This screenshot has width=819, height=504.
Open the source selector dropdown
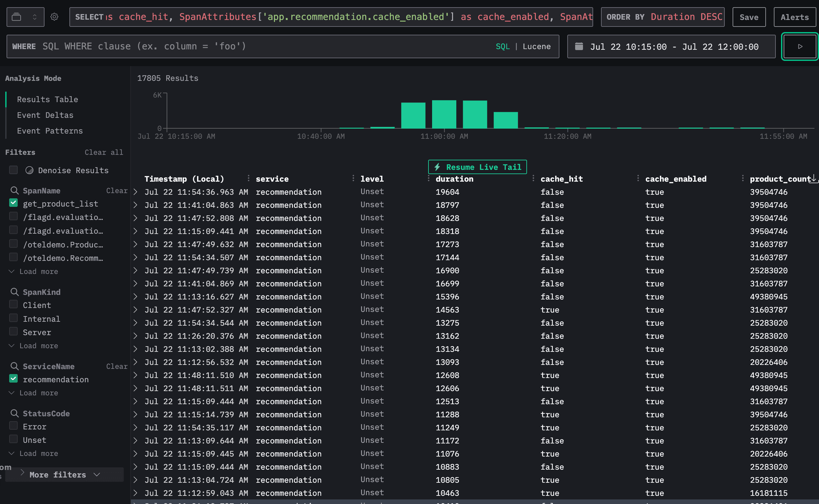coord(25,17)
